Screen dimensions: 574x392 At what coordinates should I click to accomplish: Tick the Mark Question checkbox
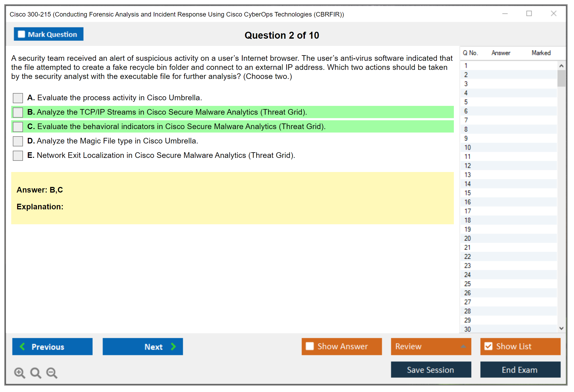coord(21,34)
